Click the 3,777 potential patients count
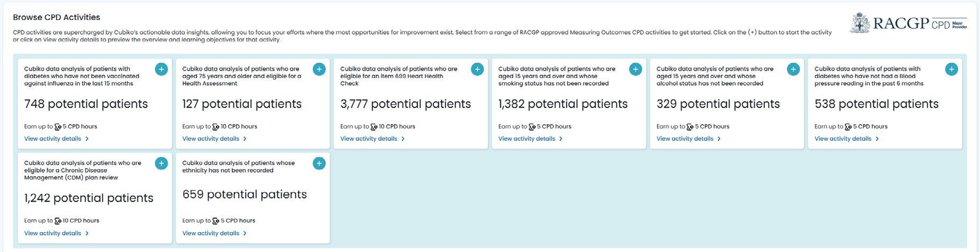 point(406,104)
